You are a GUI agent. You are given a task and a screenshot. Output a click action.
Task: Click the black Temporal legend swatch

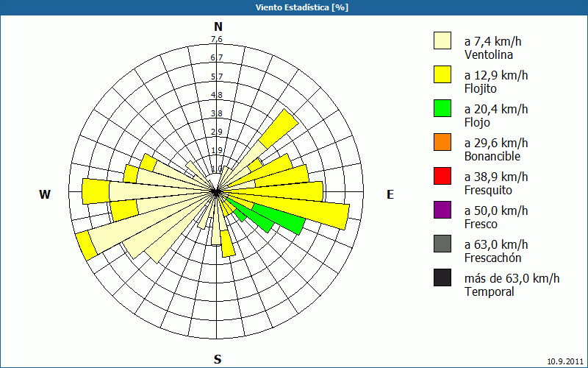coord(442,277)
